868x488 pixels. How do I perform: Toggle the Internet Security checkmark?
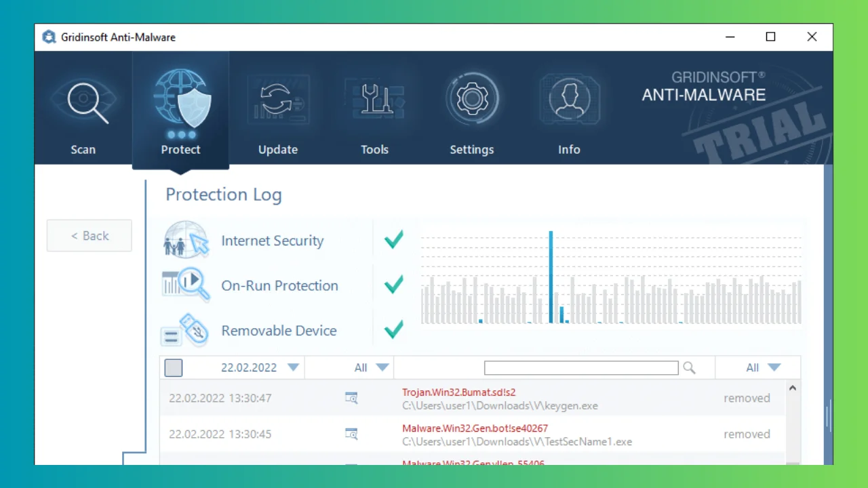coord(394,239)
